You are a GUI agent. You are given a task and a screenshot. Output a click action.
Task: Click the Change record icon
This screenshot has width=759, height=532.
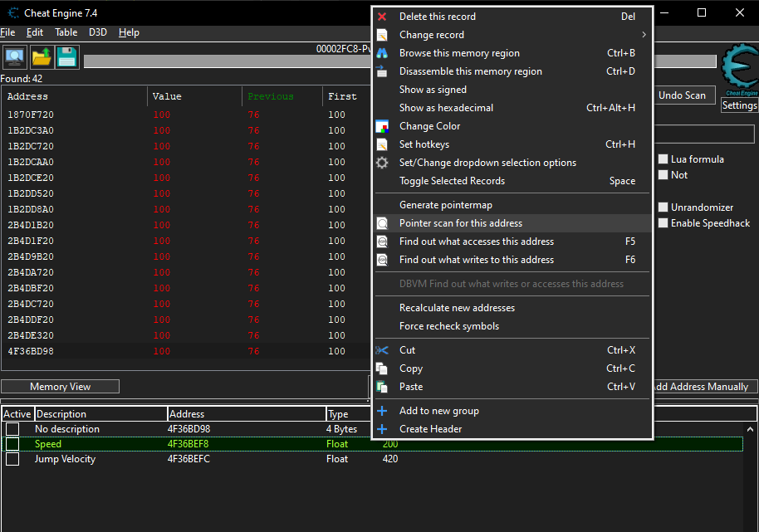pos(382,36)
